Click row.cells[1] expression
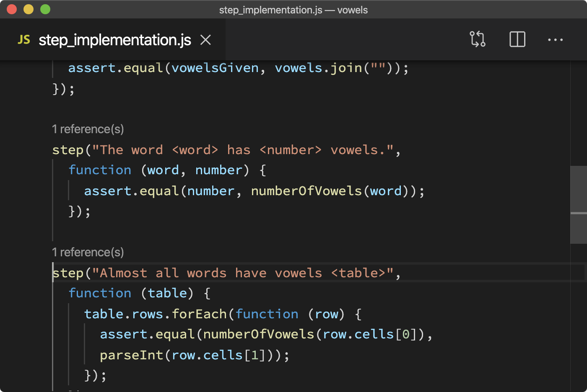The height and width of the screenshot is (392, 587). coord(219,355)
